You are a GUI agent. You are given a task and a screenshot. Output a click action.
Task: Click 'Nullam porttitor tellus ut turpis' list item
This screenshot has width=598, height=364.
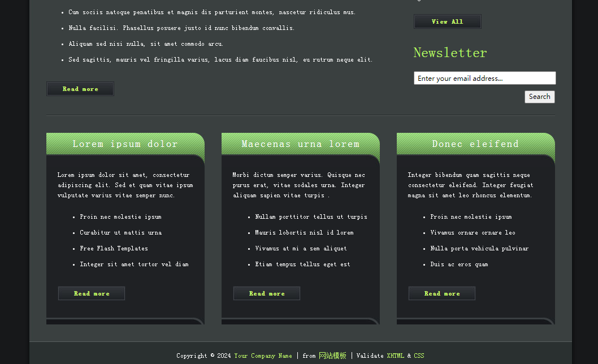(x=311, y=216)
